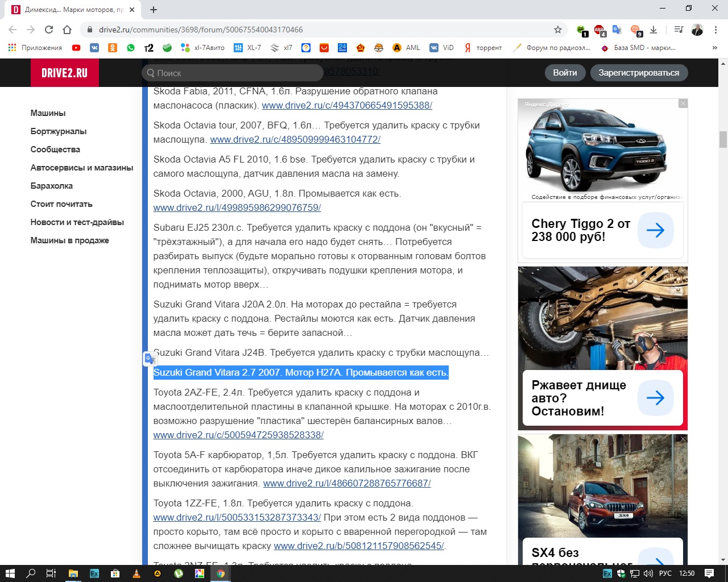Viewport: 728px width, 582px height.
Task: Open the XL-7 bookmark
Action: [247, 48]
